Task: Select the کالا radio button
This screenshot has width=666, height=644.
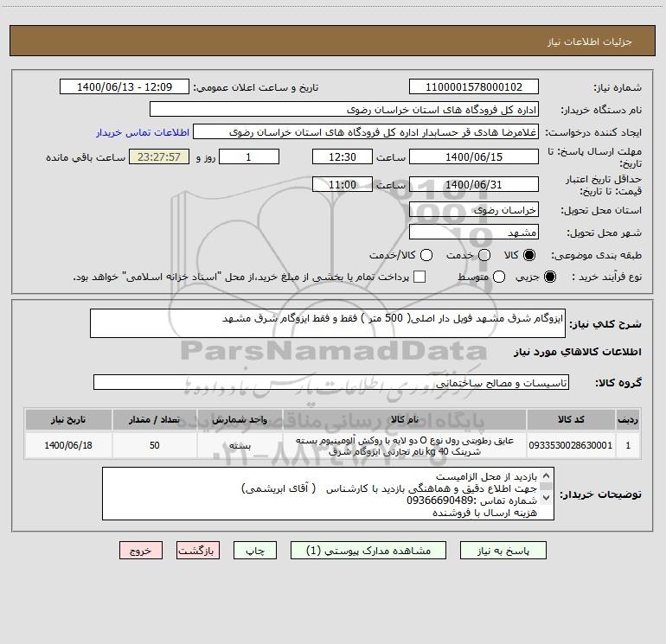Action: pos(529,255)
